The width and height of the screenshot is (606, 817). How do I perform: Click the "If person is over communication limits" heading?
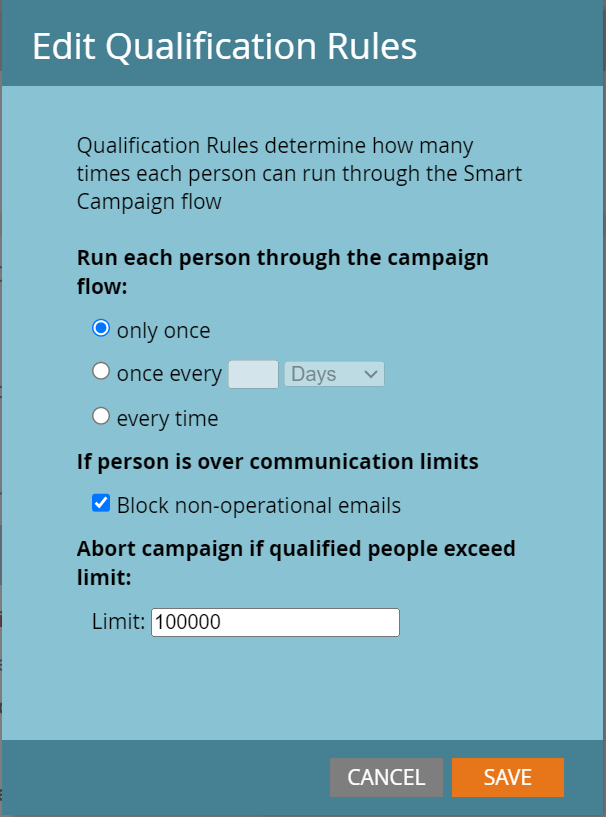277,462
